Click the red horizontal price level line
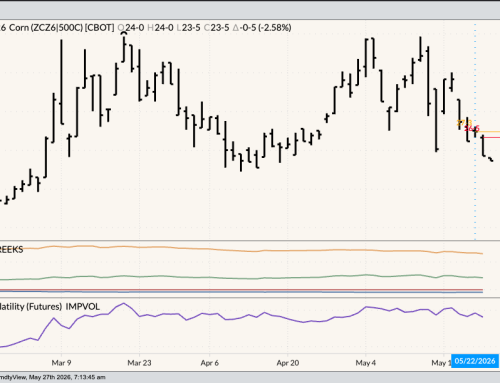 [x=491, y=137]
